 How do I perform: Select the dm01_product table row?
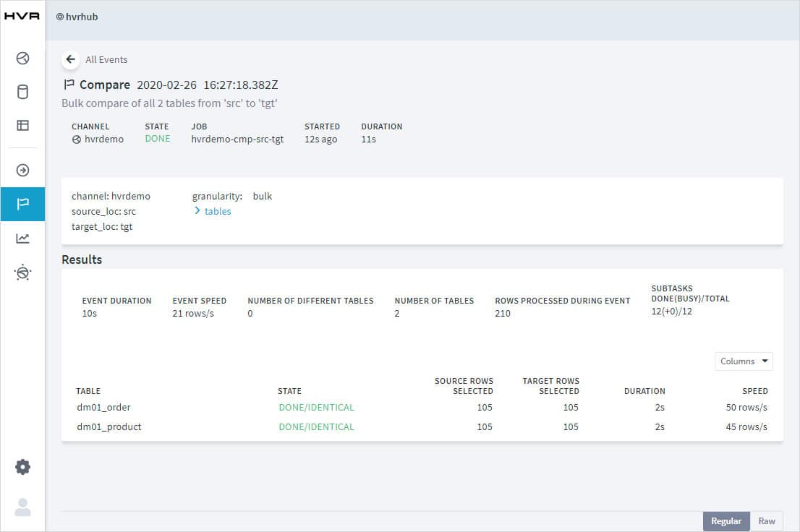pos(422,426)
